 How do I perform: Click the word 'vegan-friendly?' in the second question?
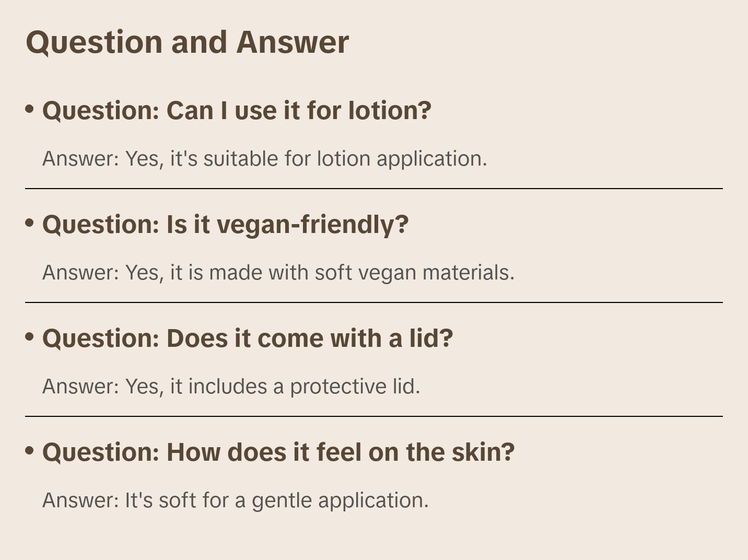click(312, 225)
